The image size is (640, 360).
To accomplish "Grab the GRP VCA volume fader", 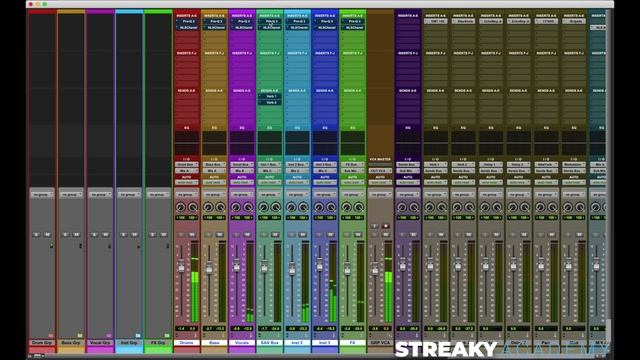I will (x=375, y=268).
